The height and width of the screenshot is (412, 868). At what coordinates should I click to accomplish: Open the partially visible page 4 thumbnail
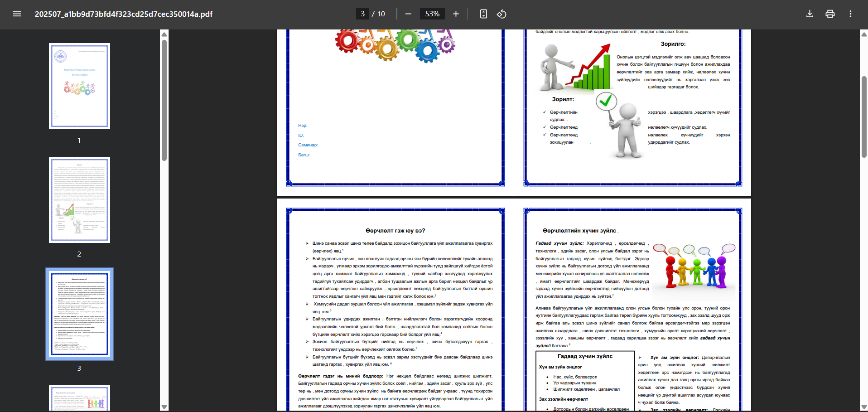click(79, 398)
